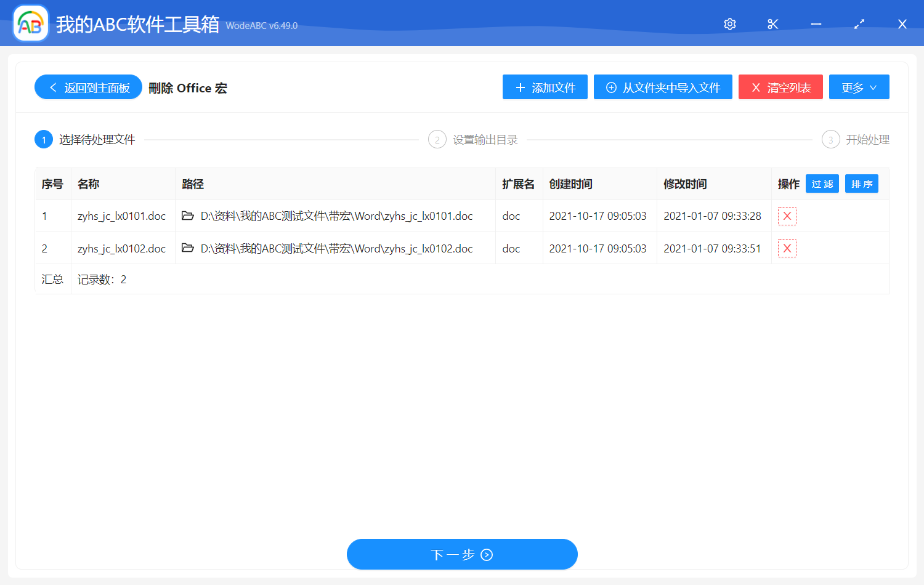
Task: Proceed with the 下一步 button
Action: click(x=462, y=554)
